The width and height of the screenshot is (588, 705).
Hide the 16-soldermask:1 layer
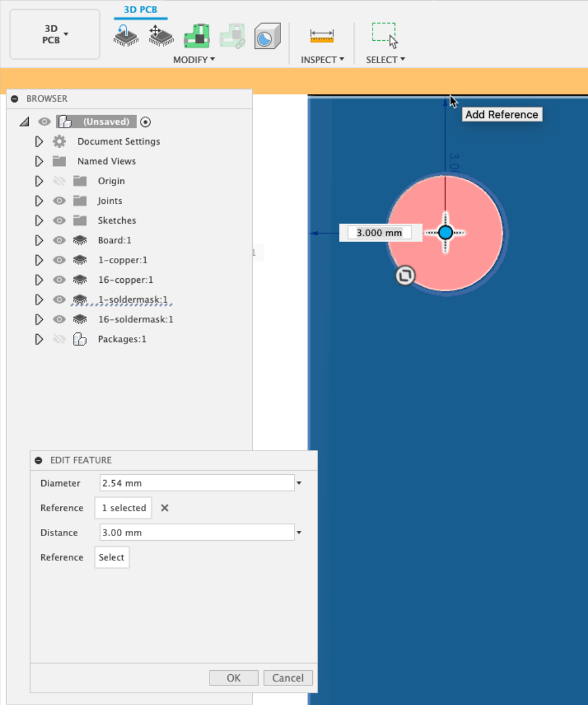(x=60, y=319)
